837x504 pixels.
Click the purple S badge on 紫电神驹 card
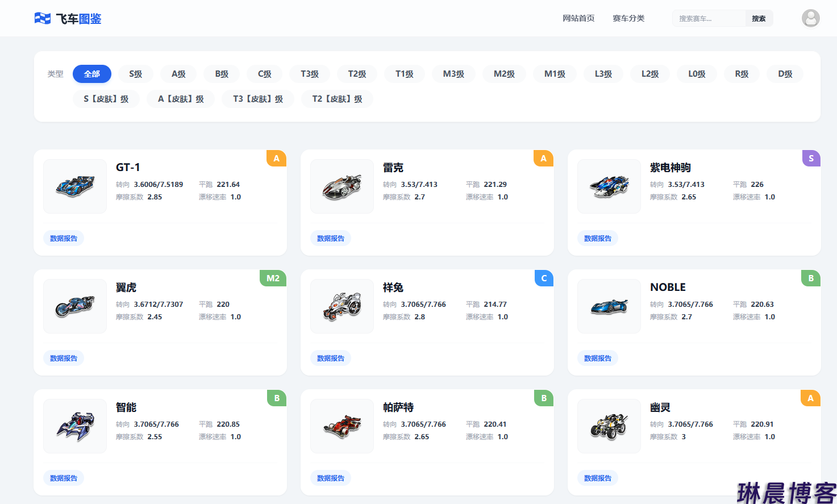(811, 159)
